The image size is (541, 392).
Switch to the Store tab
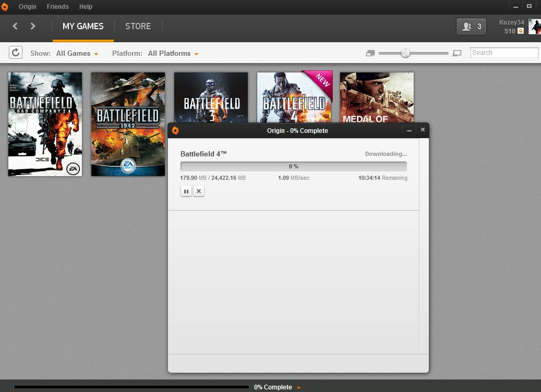(138, 26)
